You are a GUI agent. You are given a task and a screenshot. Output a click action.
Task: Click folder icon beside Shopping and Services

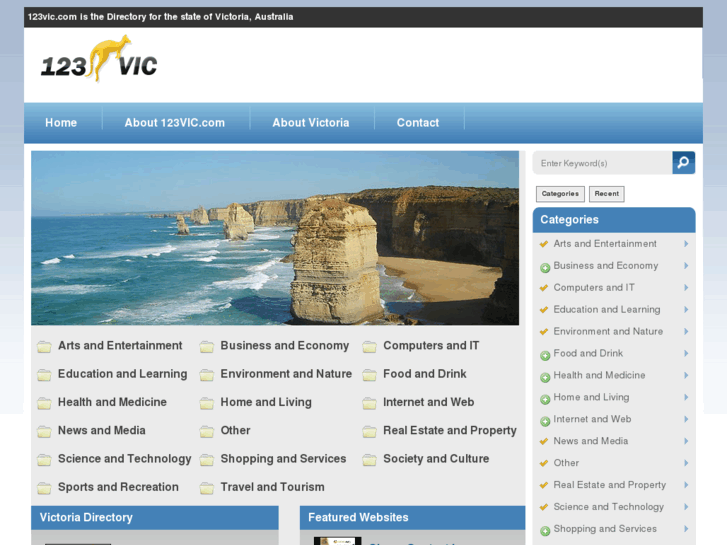[x=207, y=460]
